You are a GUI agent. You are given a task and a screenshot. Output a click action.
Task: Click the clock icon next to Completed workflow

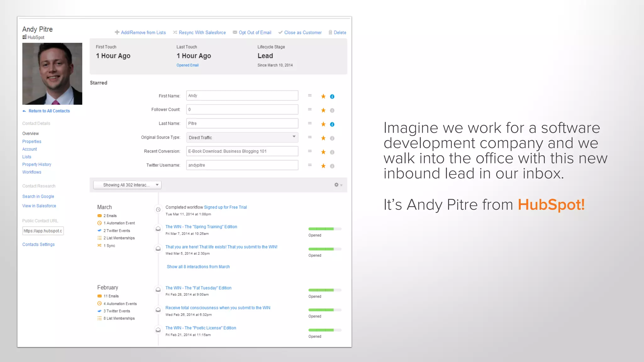pyautogui.click(x=158, y=210)
